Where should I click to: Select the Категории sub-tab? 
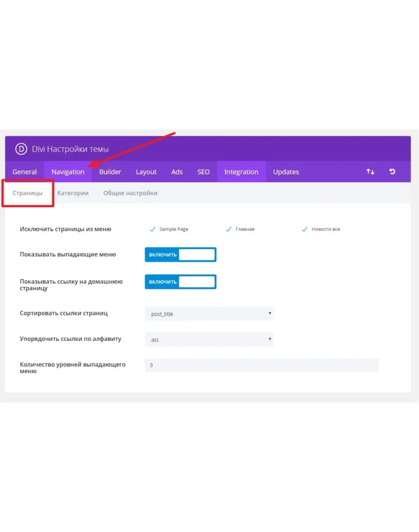point(73,193)
